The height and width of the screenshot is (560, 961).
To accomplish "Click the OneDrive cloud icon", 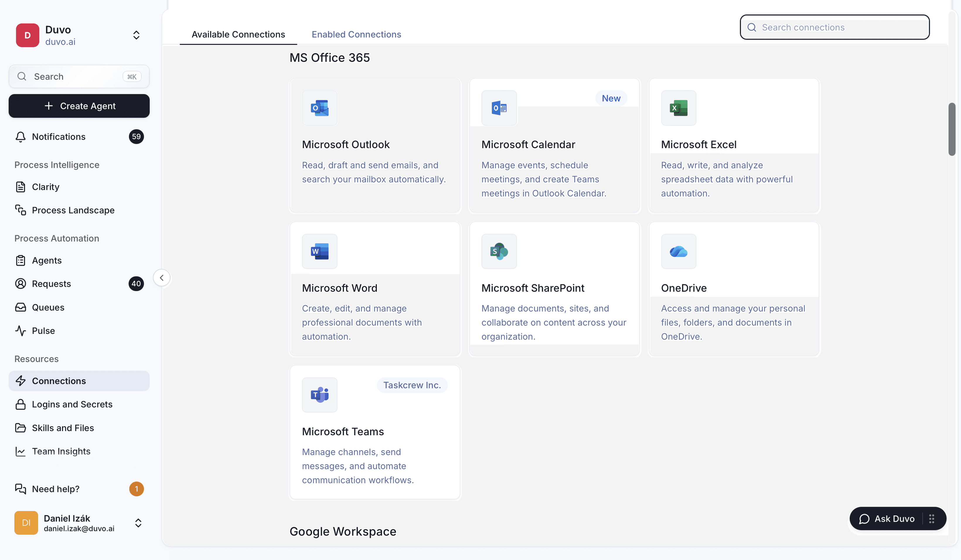I will pos(679,251).
